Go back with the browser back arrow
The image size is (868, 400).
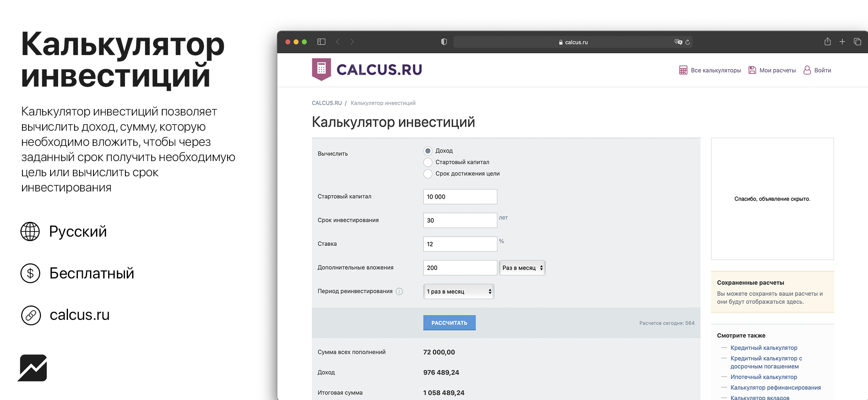[337, 42]
